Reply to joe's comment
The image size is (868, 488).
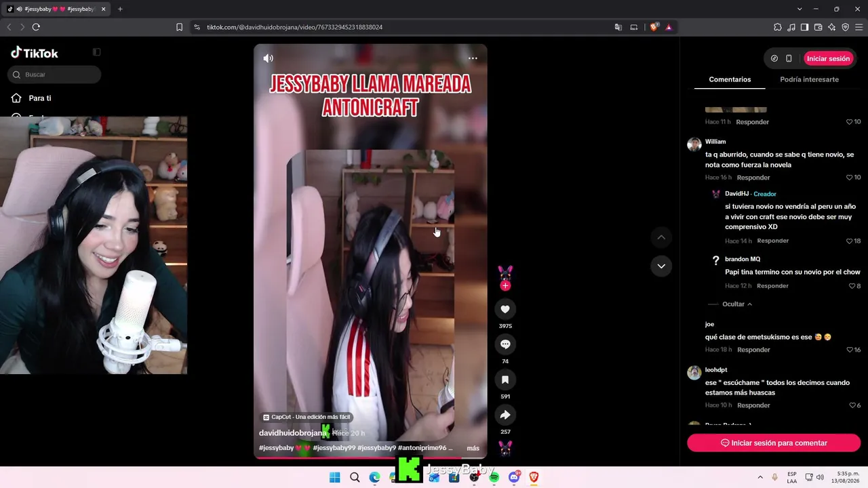753,350
